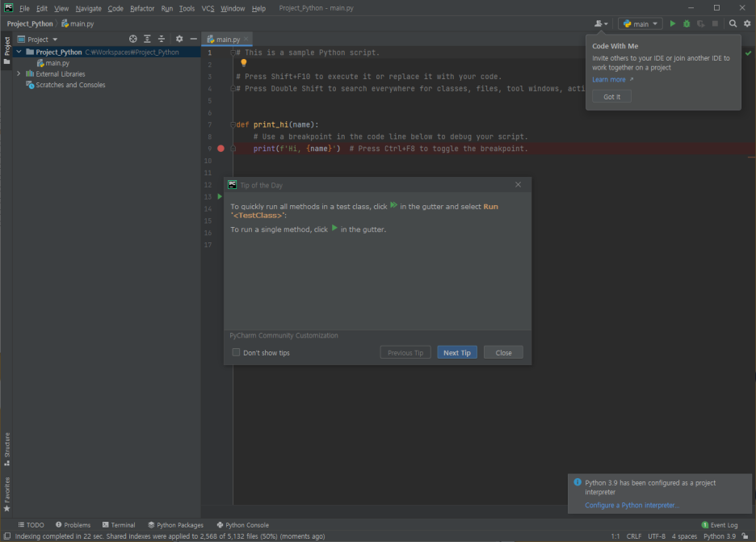The width and height of the screenshot is (756, 542).
Task: Open Project panel options gear
Action: click(179, 39)
